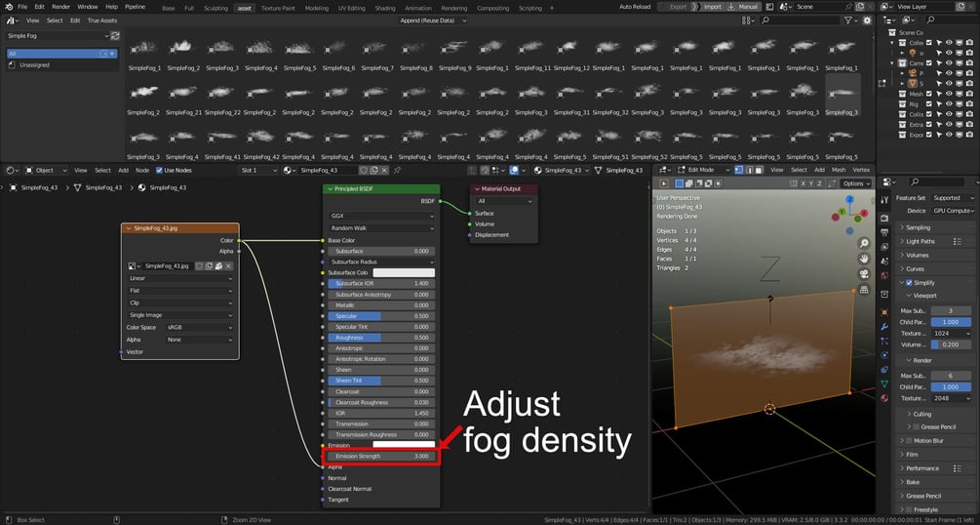980x525 pixels.
Task: Refresh the Simple Fog asset library
Action: click(x=115, y=36)
